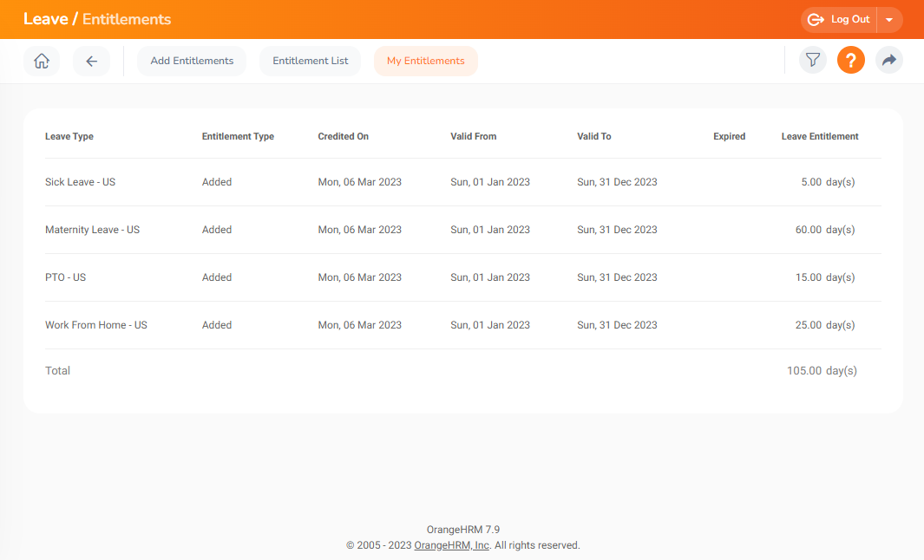Click the Leave Type column header

coord(69,136)
